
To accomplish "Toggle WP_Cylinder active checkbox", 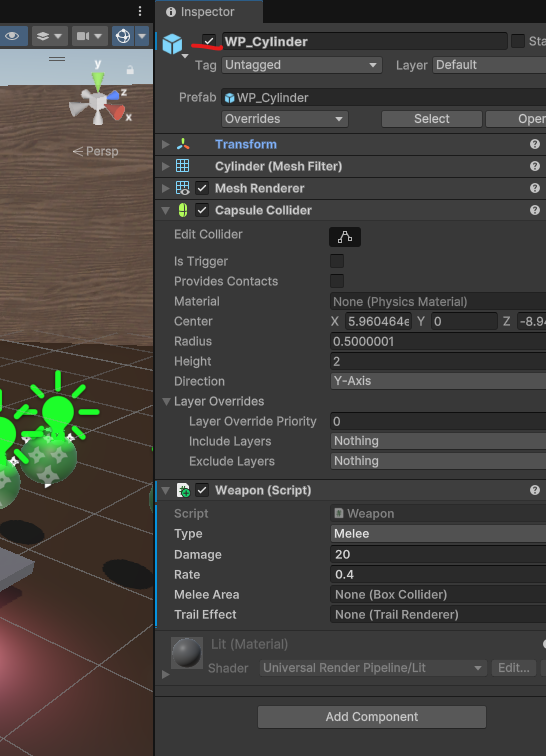I will [x=209, y=41].
